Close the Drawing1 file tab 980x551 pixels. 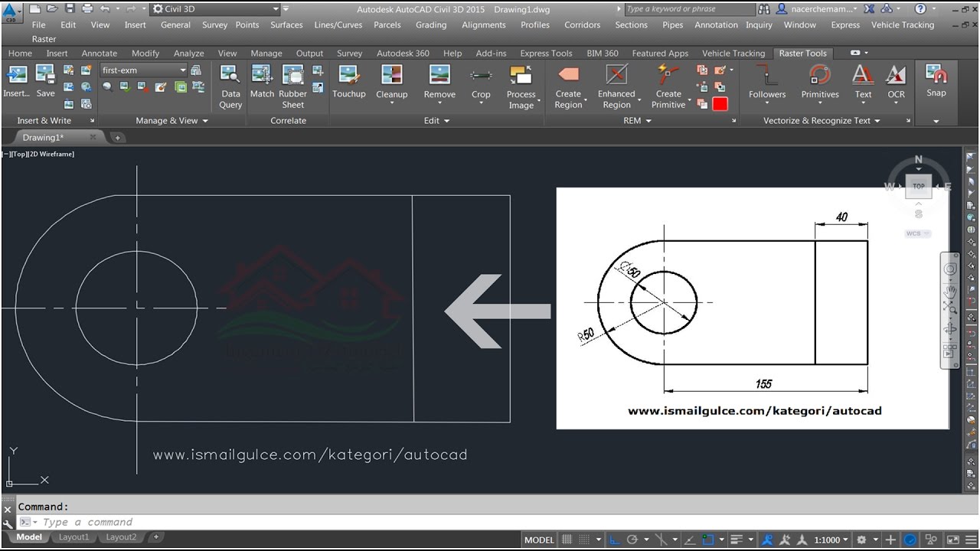point(93,137)
